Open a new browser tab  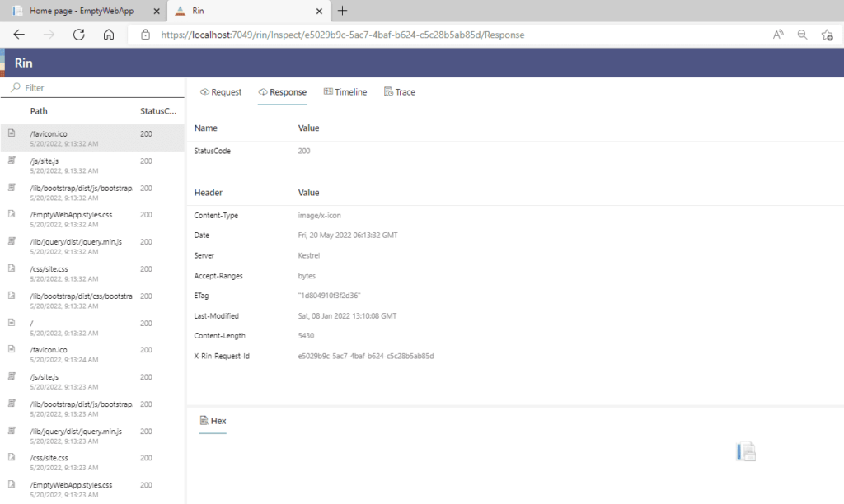point(341,12)
